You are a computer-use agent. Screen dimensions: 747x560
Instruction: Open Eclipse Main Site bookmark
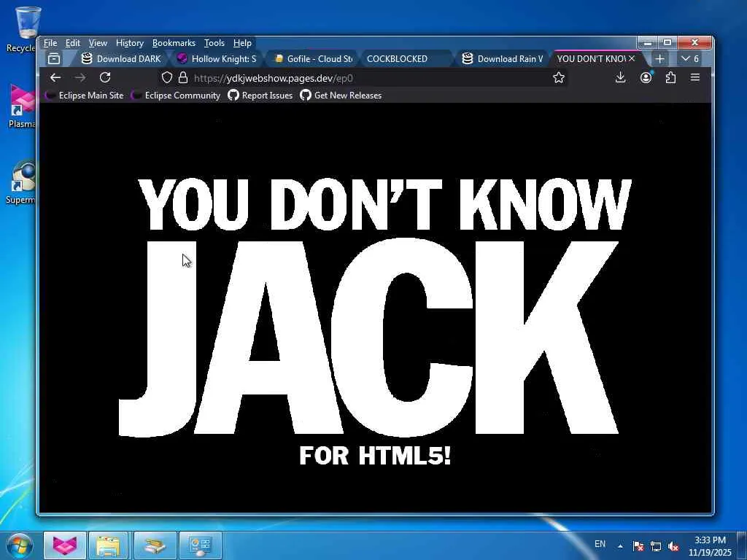click(x=85, y=96)
